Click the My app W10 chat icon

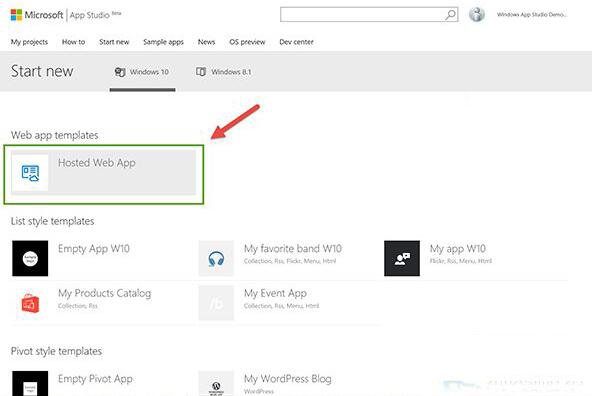pos(402,258)
